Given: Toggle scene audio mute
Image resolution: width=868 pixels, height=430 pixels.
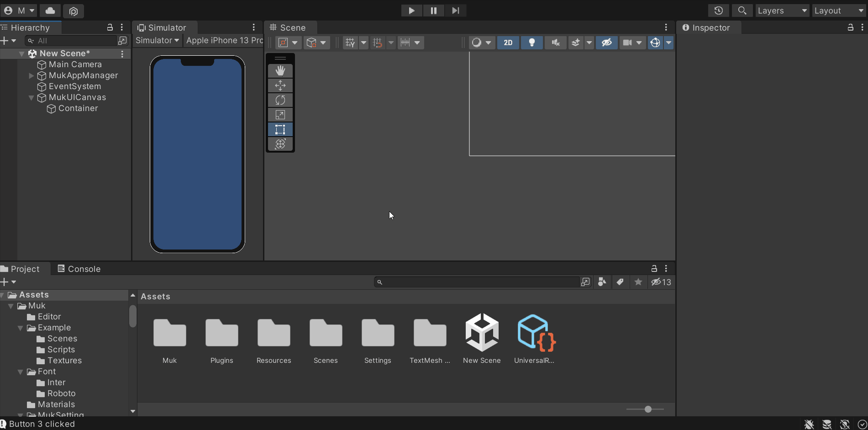Looking at the screenshot, I should pyautogui.click(x=556, y=42).
